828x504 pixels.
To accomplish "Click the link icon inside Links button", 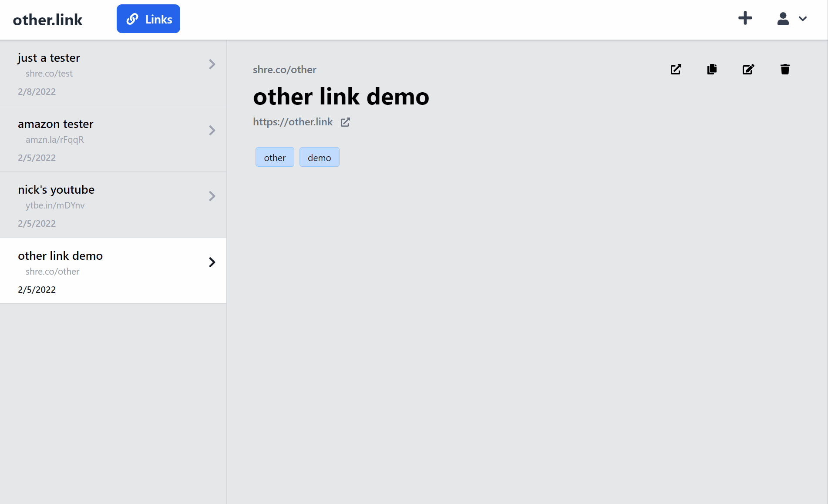I will 132,19.
